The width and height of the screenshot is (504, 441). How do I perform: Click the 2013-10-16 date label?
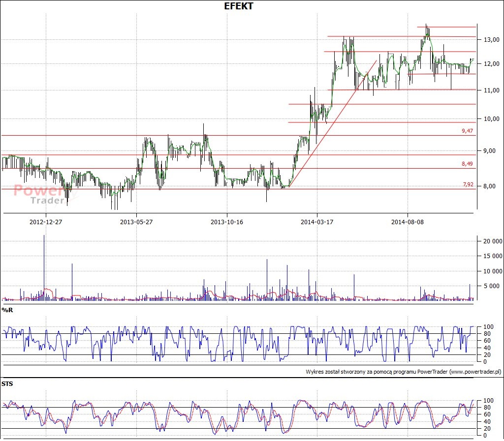coord(226,222)
